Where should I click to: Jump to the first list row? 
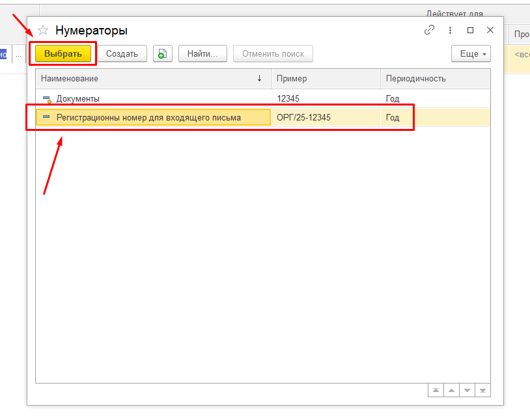pos(436,390)
